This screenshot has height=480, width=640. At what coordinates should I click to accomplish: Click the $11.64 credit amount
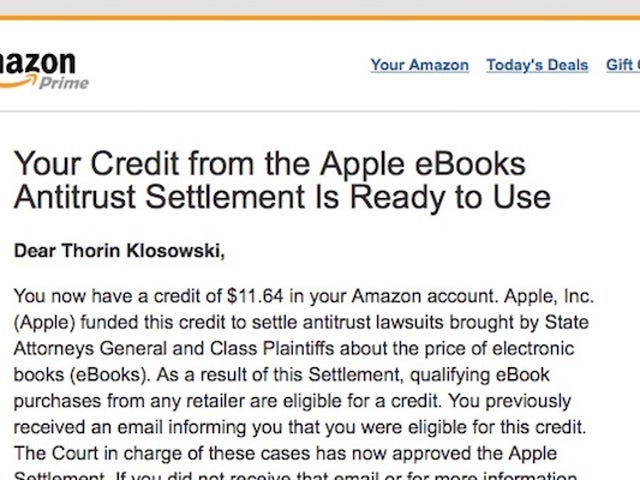255,296
